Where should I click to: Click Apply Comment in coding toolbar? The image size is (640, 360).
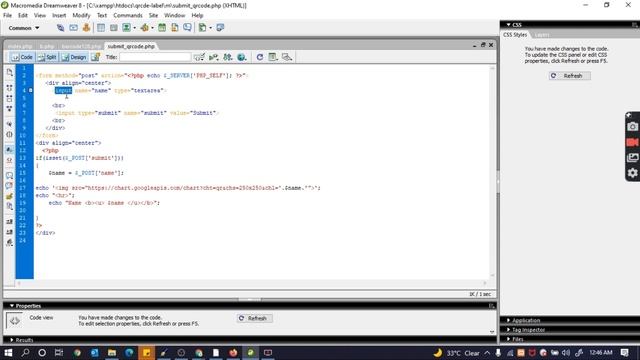click(x=9, y=176)
